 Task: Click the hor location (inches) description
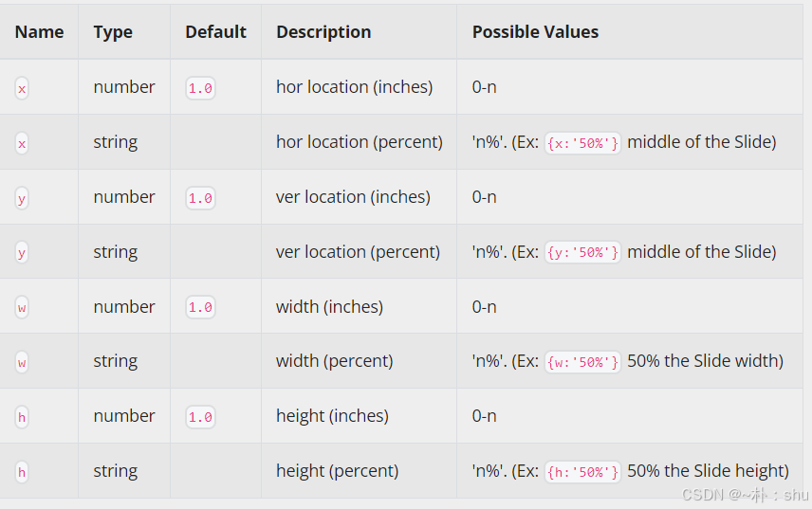tap(354, 87)
